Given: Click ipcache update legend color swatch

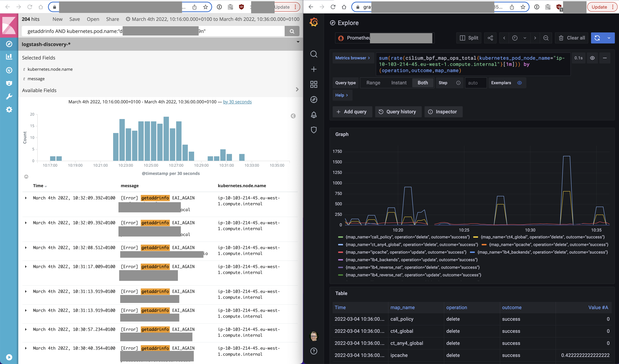Looking at the screenshot, I should pyautogui.click(x=340, y=252).
